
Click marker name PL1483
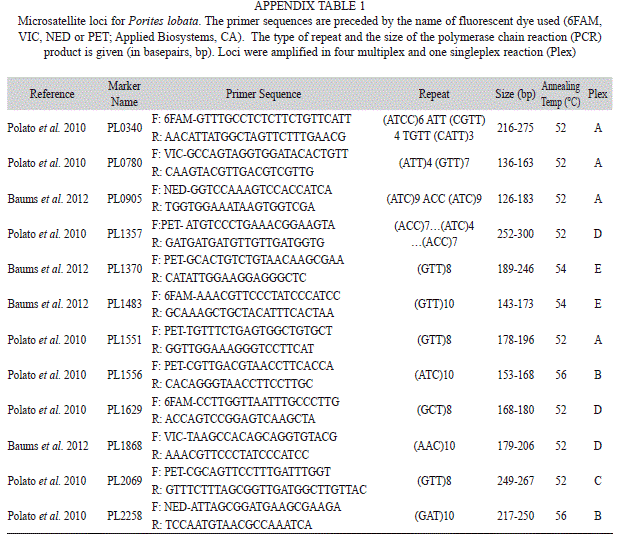(x=124, y=304)
